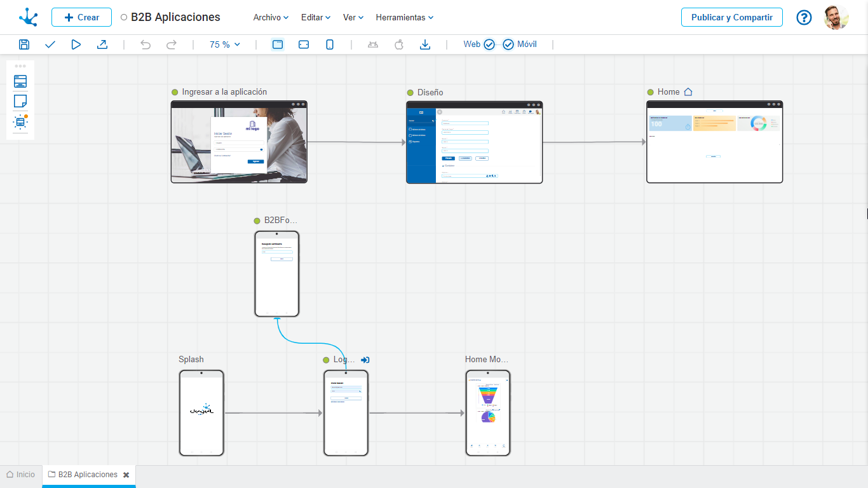
Task: Click the export arrow icon
Action: click(102, 44)
